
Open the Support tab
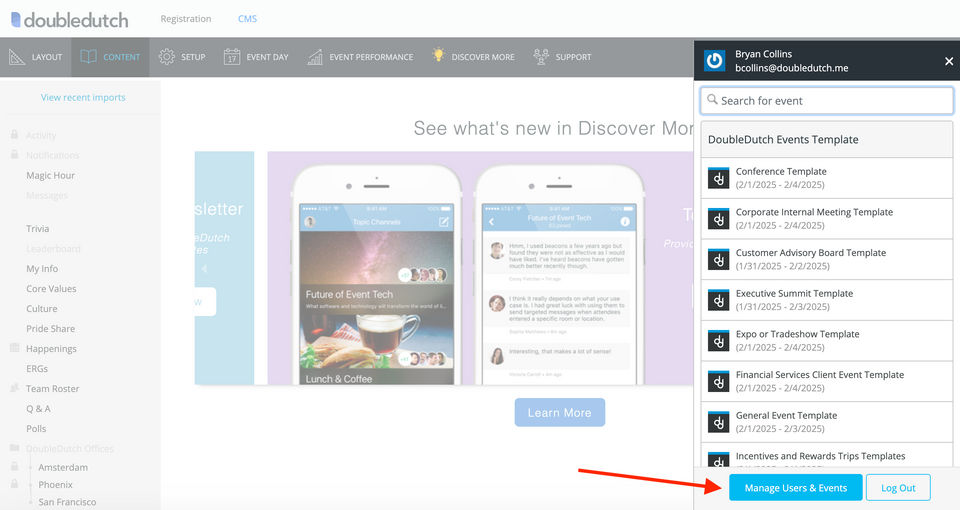pos(562,57)
